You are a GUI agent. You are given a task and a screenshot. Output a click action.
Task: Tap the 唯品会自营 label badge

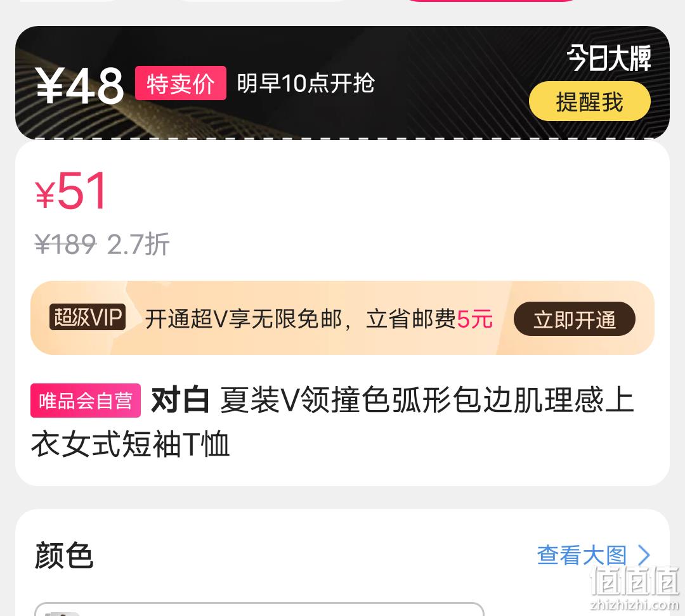click(86, 401)
